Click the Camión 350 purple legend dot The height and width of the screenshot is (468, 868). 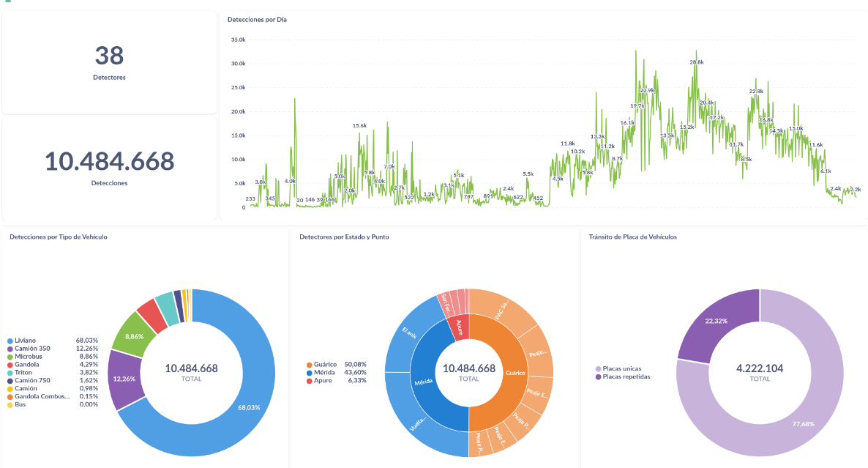[x=10, y=349]
